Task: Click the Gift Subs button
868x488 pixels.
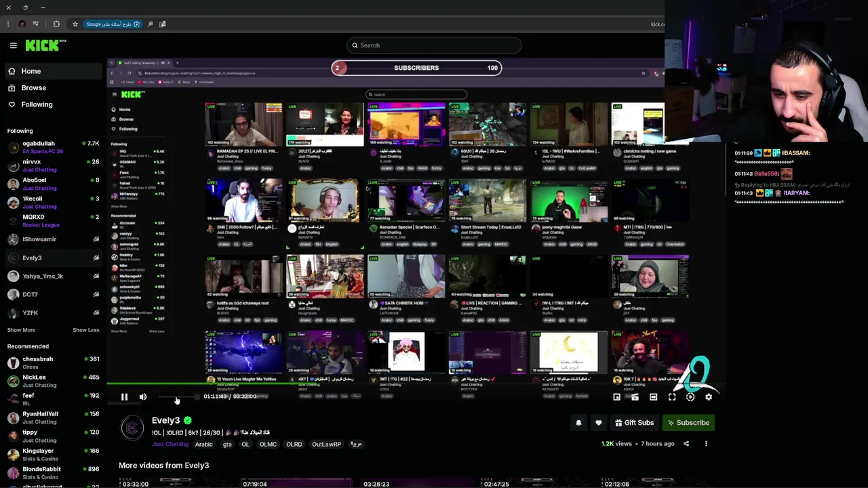Action: 634,423
